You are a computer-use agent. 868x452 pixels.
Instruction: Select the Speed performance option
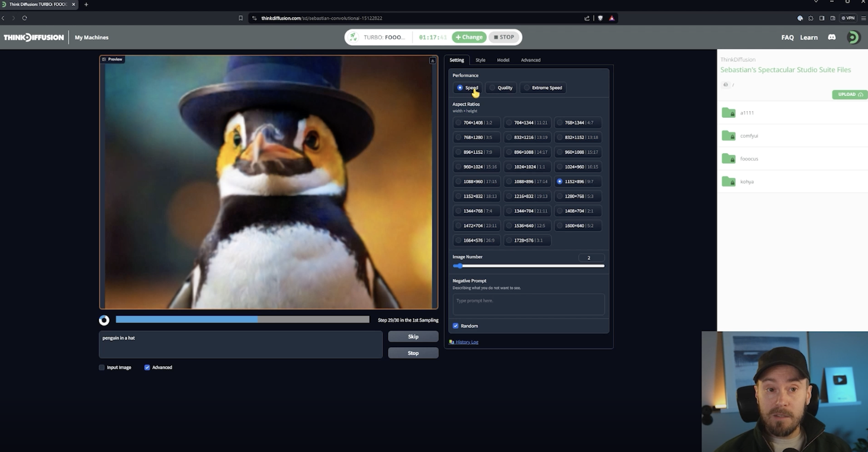(x=467, y=88)
